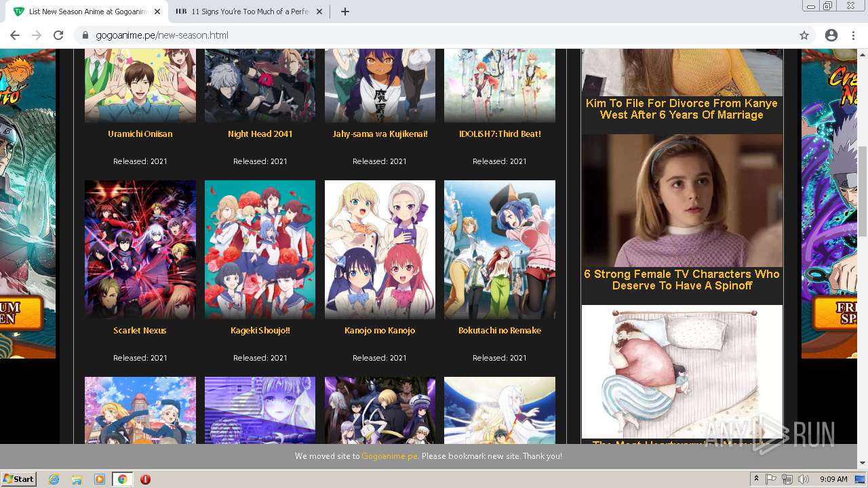The image size is (868, 488).
Task: Click the Kanojo mo Kanojo poster thumbnail
Action: click(x=380, y=249)
